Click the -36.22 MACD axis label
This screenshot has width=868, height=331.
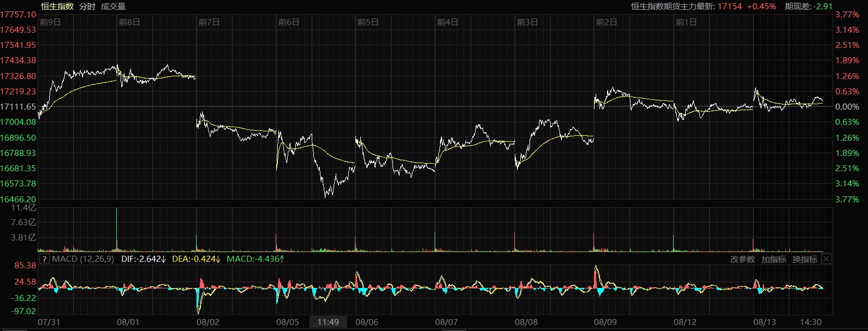point(24,298)
